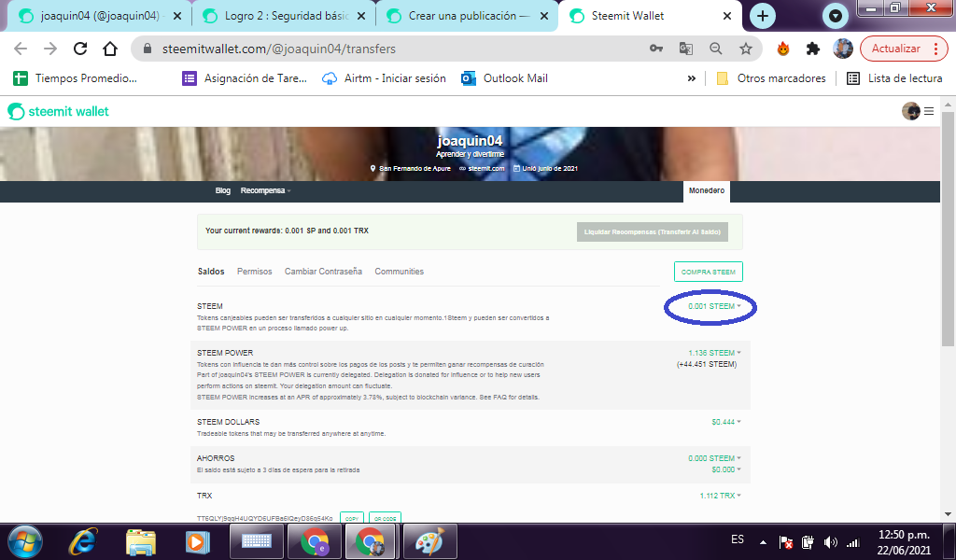Open the Windows Start button

pyautogui.click(x=25, y=541)
